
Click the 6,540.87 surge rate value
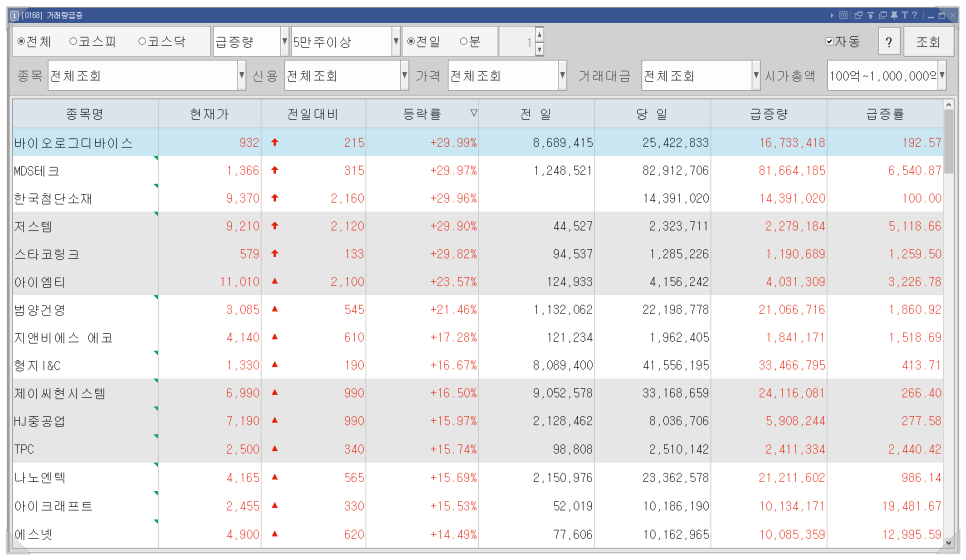coord(914,171)
